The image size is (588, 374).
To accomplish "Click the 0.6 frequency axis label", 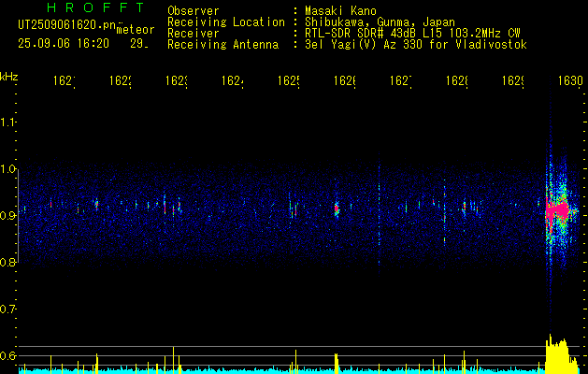I will point(7,355).
